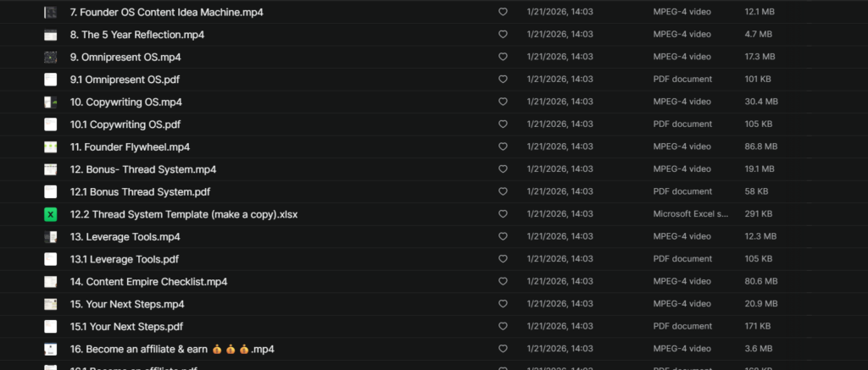Click thumbnail of 16. Become an affiliate video
The image size is (868, 370).
click(x=51, y=348)
